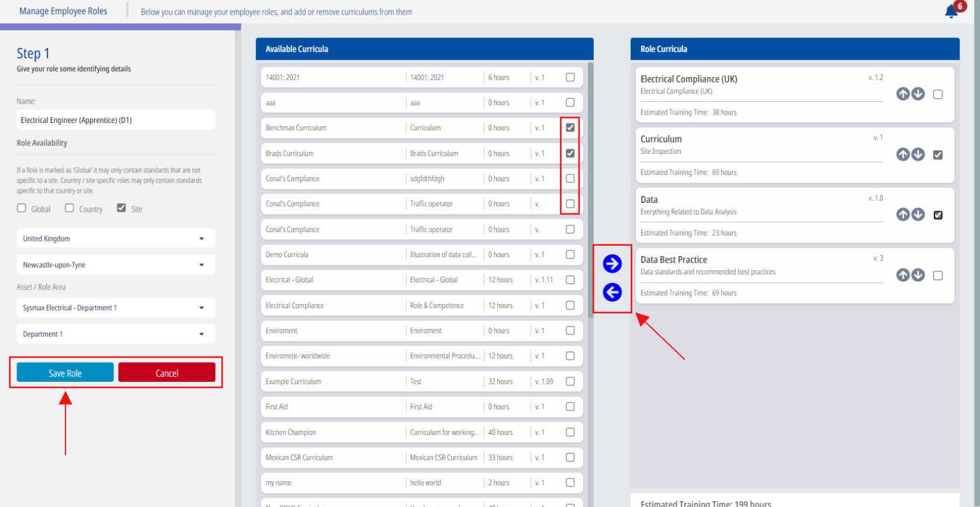Move Data curriculum down

918,215
